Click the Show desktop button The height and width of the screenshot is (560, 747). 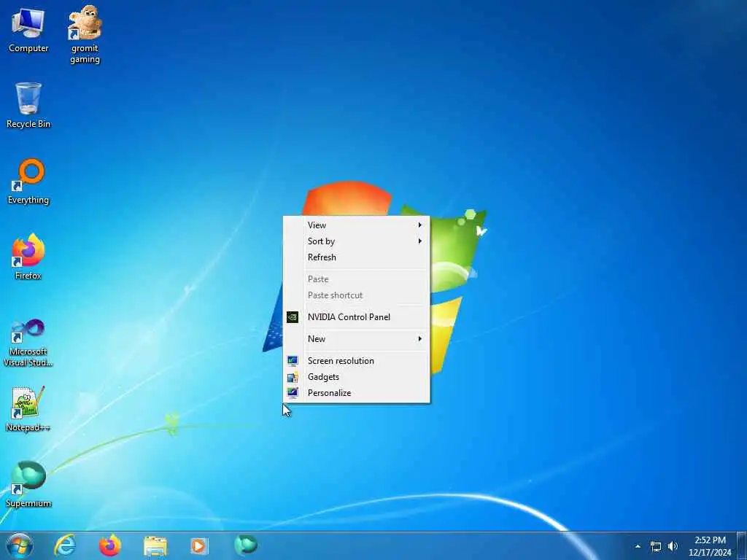(742, 545)
